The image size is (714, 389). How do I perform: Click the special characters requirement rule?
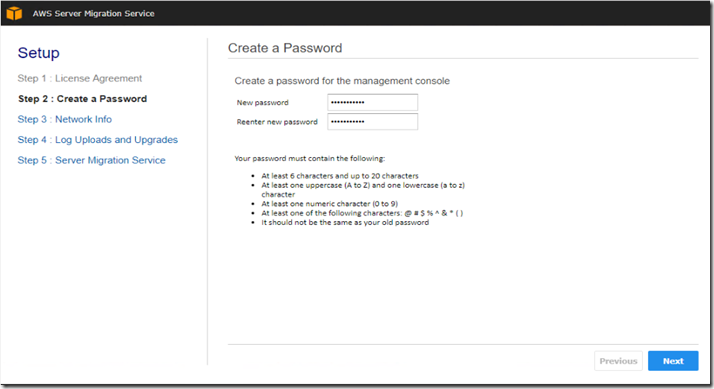click(x=362, y=213)
